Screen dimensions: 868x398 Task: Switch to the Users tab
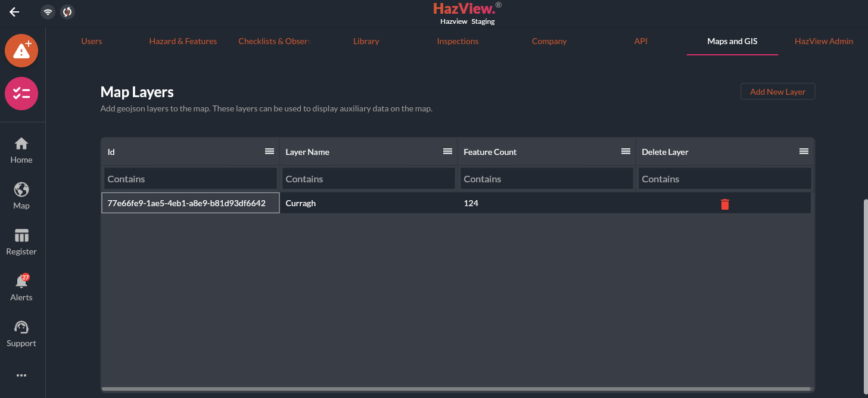click(92, 41)
